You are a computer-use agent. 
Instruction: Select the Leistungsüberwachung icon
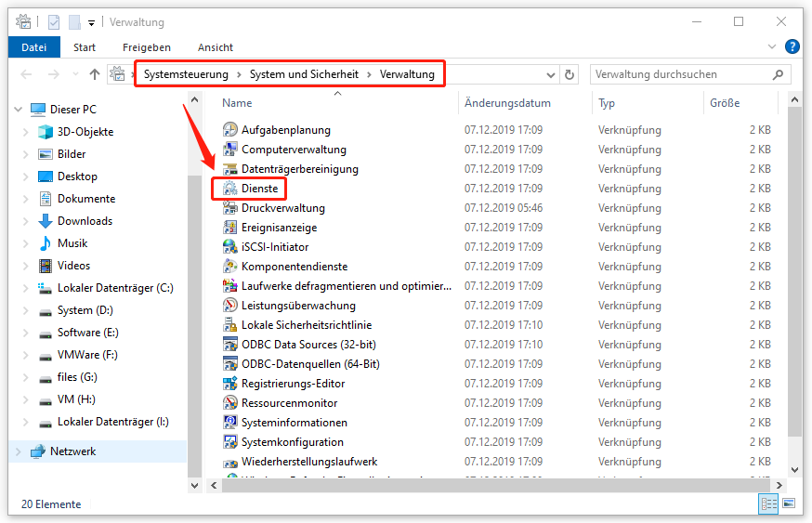[229, 306]
